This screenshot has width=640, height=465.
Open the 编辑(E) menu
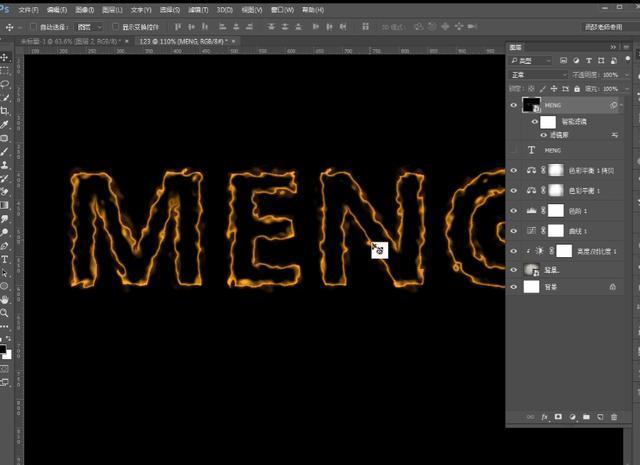point(57,9)
